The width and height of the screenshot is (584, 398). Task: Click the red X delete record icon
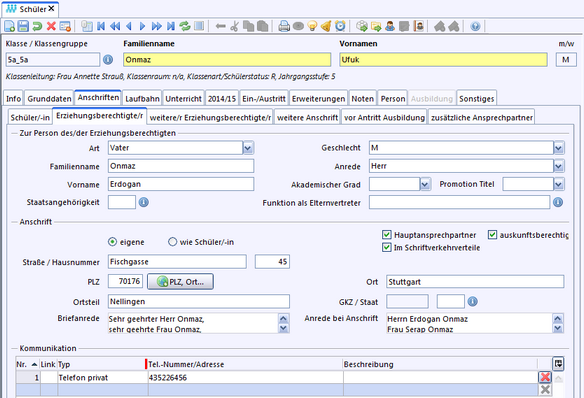click(51, 26)
